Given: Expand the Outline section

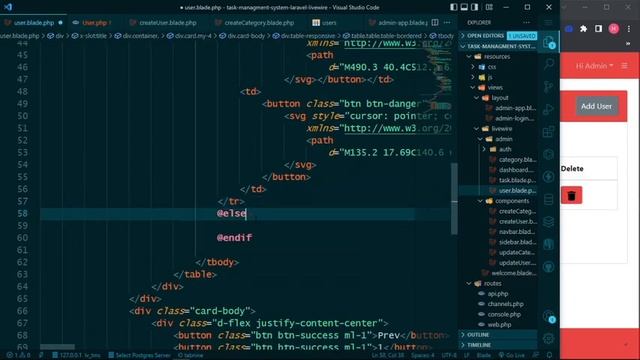Looking at the screenshot, I should click(498, 335).
